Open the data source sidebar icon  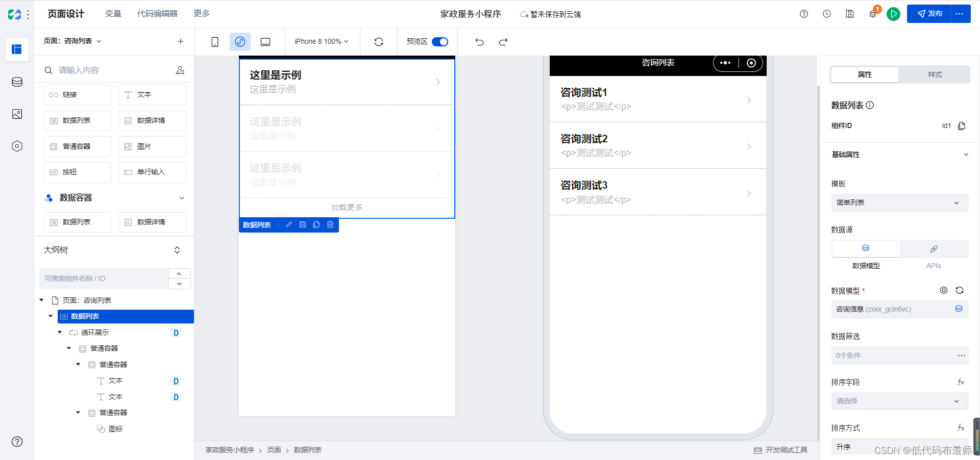click(x=17, y=82)
